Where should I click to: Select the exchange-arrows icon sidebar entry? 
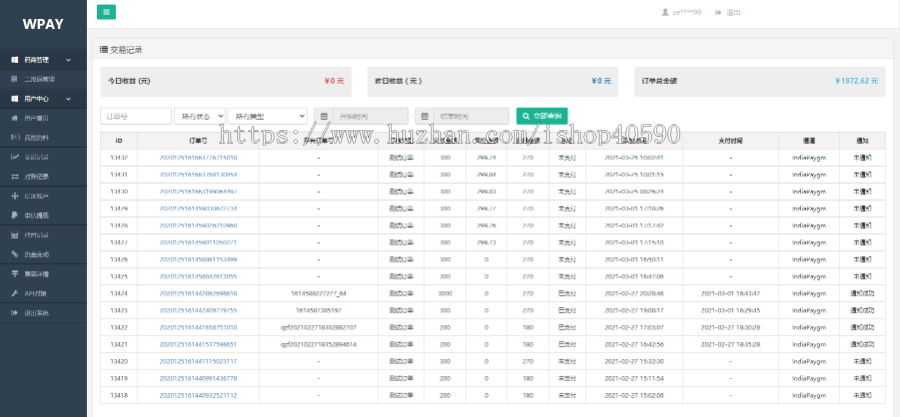[x=14, y=176]
